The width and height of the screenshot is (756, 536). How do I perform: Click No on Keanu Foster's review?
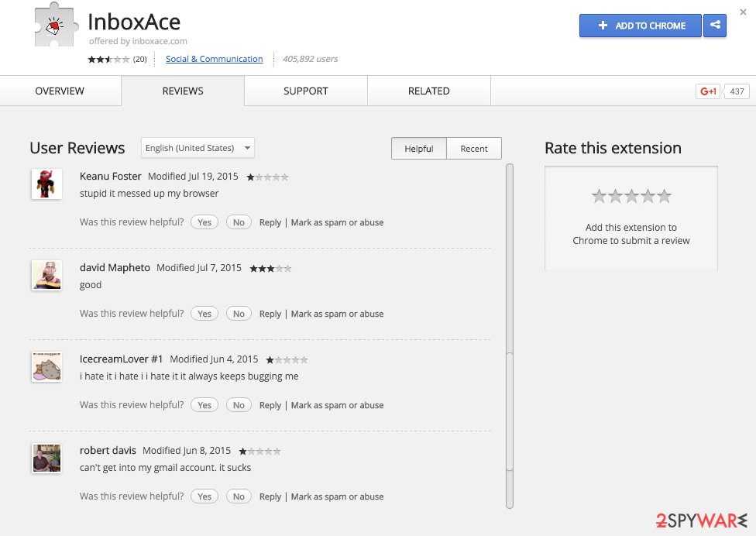pos(239,222)
